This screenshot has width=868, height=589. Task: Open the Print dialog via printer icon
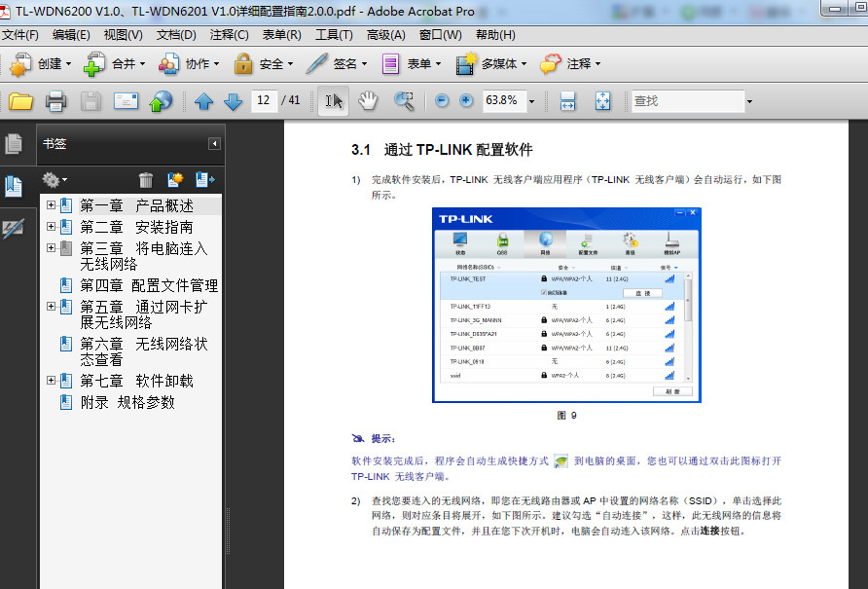point(55,100)
